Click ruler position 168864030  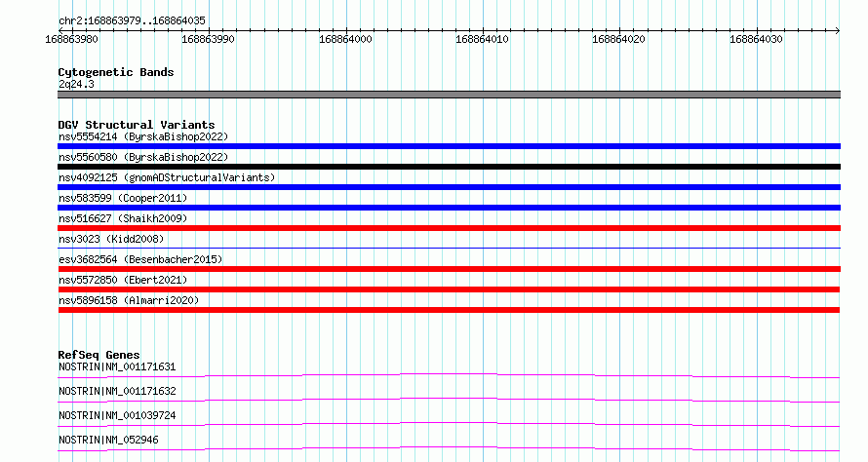click(x=756, y=39)
